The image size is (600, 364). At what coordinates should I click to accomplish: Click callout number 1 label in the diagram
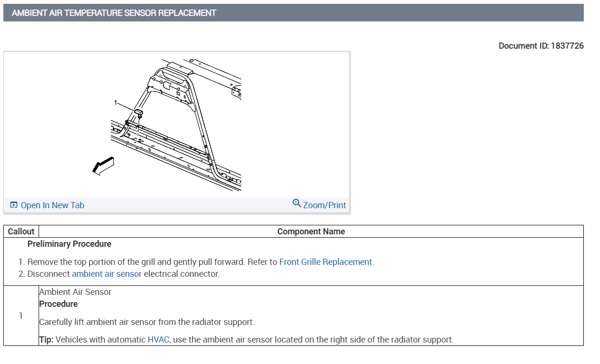[x=115, y=102]
